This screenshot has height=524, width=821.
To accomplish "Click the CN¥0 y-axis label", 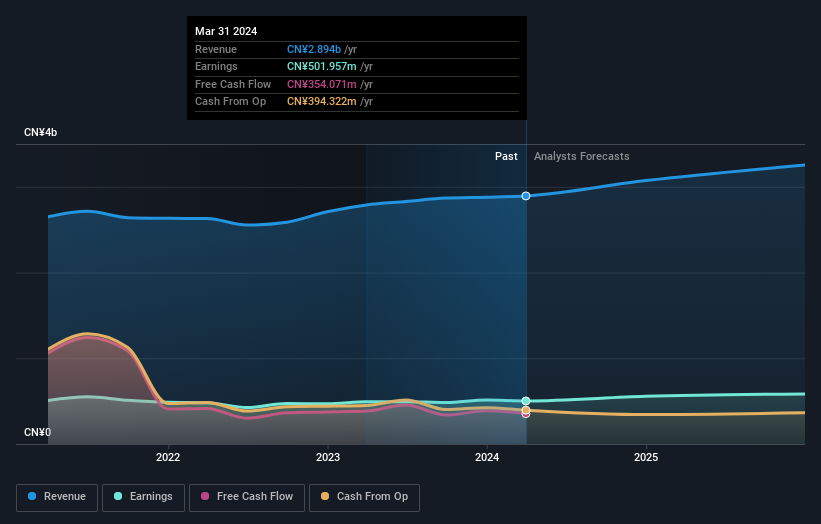I will click(x=37, y=432).
